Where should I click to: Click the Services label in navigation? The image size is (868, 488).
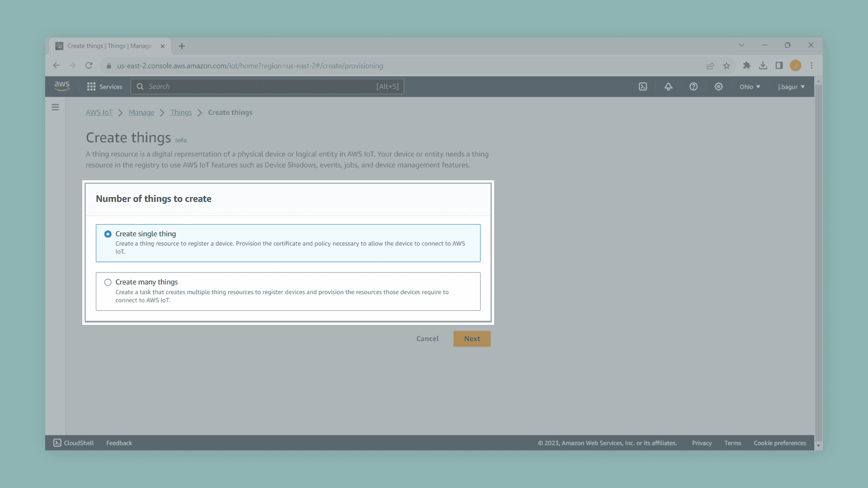coord(111,87)
